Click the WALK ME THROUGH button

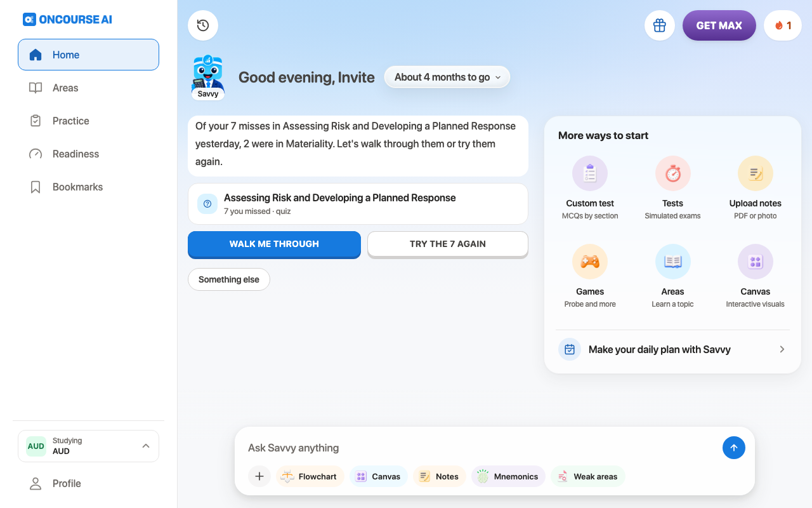click(x=274, y=244)
